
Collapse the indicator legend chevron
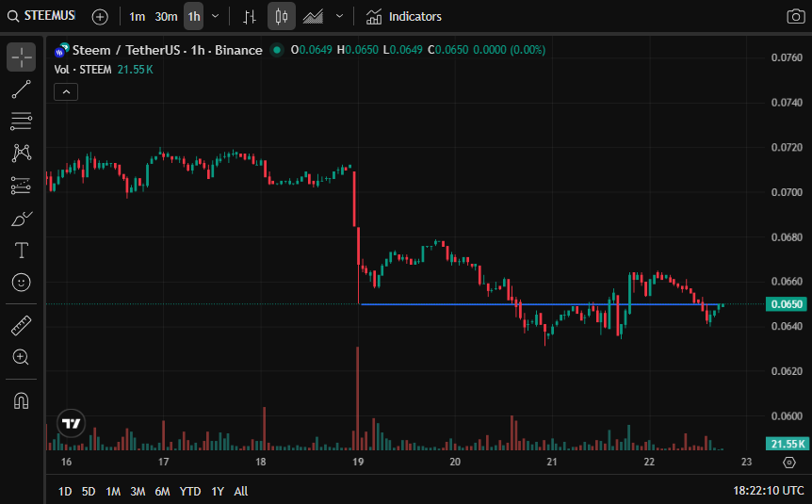66,92
